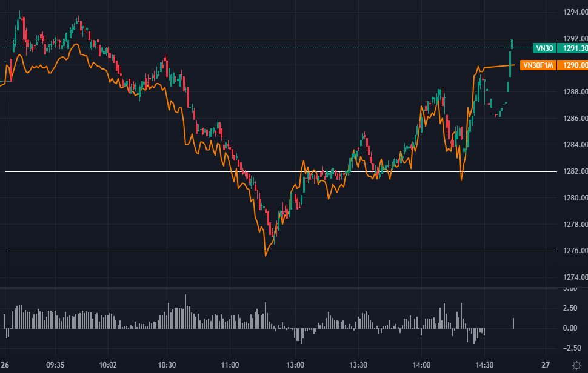Click the 11:00 time axis label

pos(230,365)
